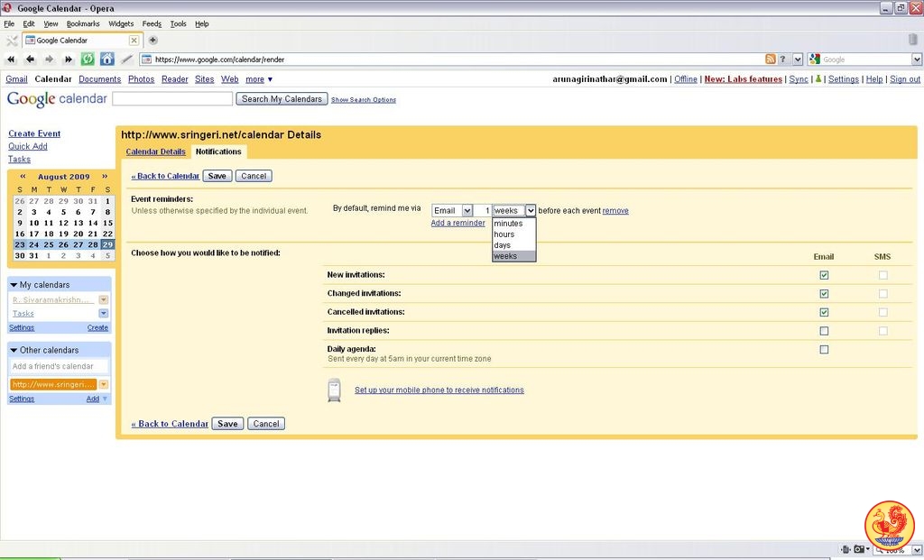
Task: Click the Add a friend's calendar field
Action: point(60,366)
